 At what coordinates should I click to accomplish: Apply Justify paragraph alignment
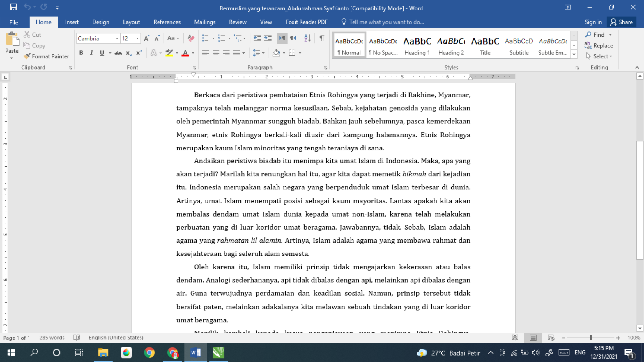237,53
